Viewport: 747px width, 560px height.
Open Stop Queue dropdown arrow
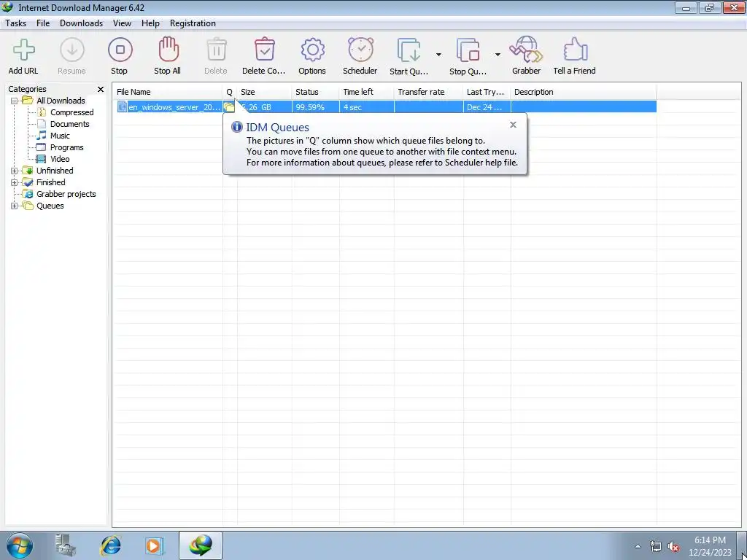click(498, 55)
